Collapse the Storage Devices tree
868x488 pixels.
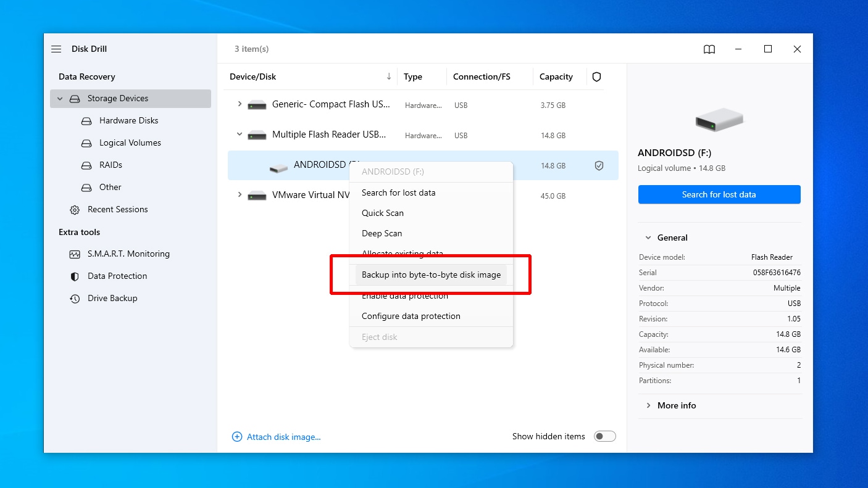coord(60,99)
